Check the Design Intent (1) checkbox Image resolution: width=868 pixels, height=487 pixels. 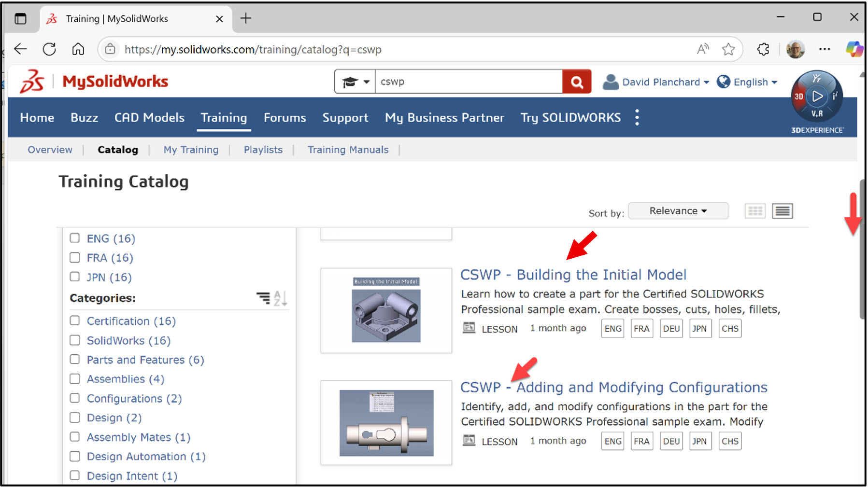(75, 475)
